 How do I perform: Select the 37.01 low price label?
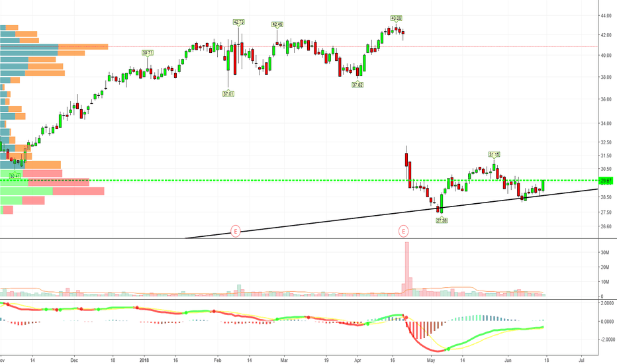[x=228, y=94]
